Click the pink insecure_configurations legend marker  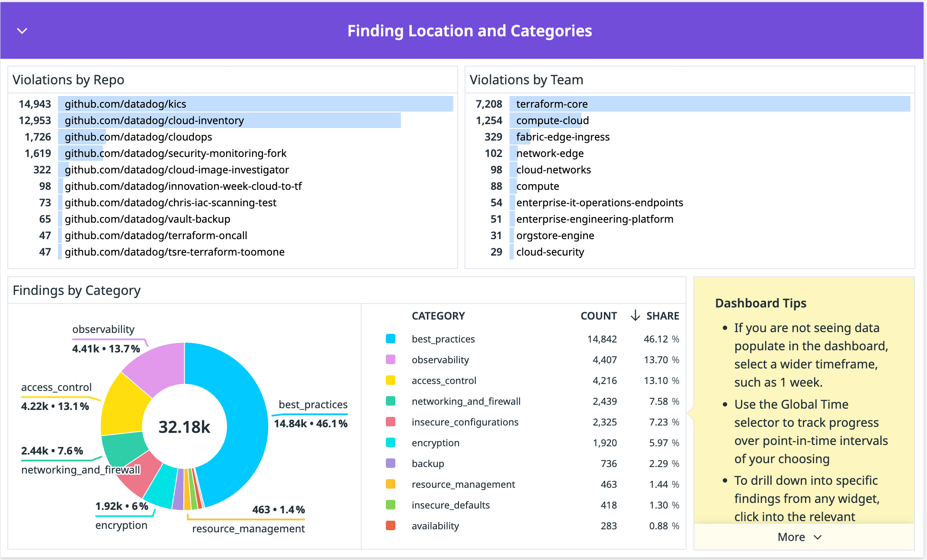(390, 422)
